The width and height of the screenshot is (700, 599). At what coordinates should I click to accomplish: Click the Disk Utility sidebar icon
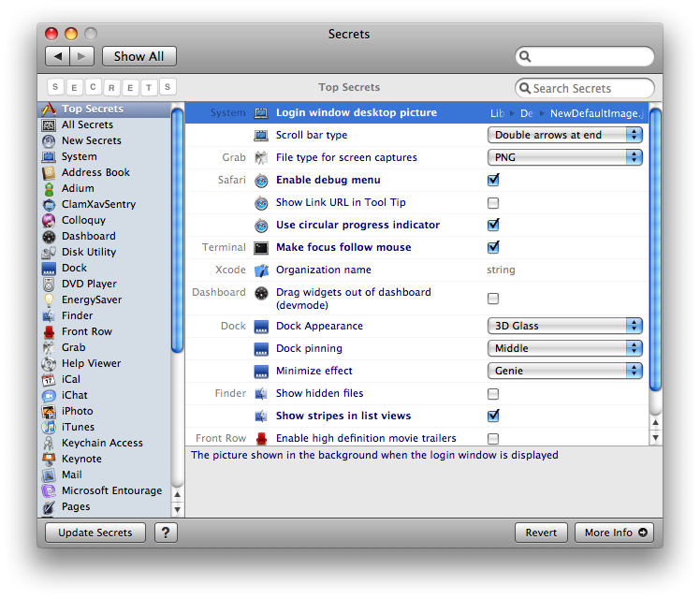pyautogui.click(x=49, y=252)
